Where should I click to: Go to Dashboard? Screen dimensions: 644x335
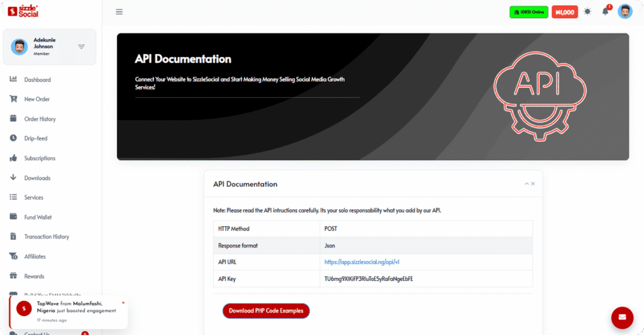37,80
